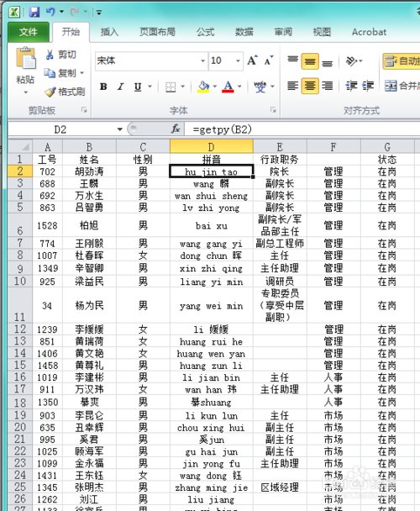The width and height of the screenshot is (420, 511).
Task: Click the Redo arrow icon
Action: [x=74, y=12]
